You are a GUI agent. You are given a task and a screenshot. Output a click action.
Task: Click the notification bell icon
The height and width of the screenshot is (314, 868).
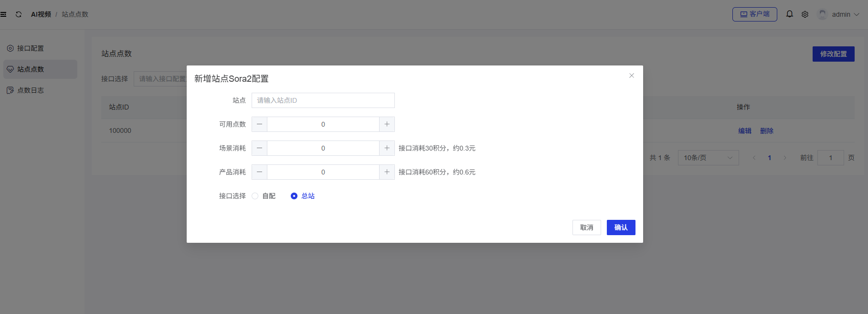pyautogui.click(x=790, y=14)
